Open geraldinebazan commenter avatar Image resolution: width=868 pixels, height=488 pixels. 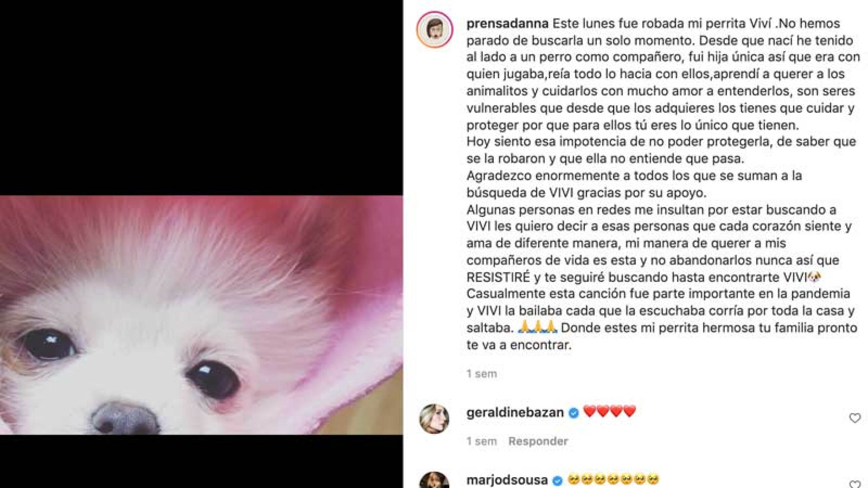click(434, 419)
